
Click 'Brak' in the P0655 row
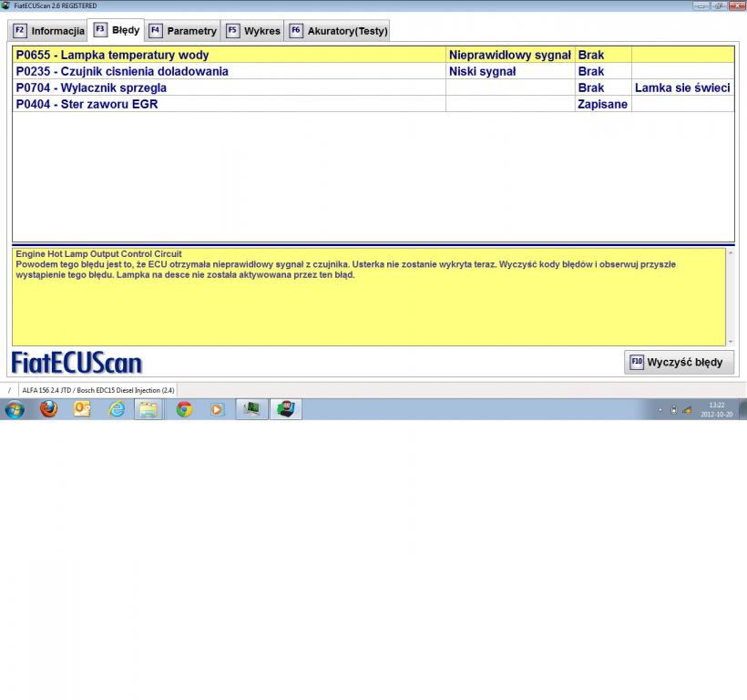[x=603, y=55]
